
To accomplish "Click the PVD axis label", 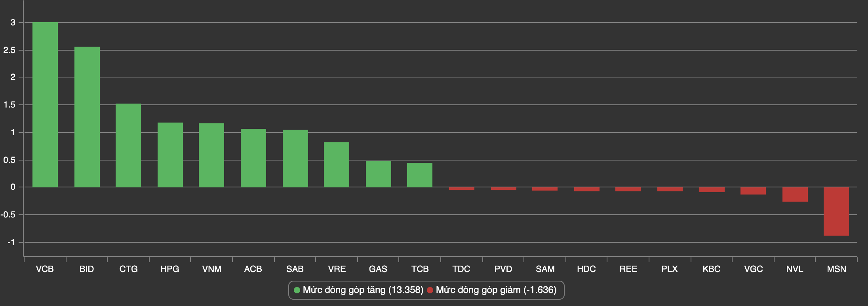I will tap(503, 269).
